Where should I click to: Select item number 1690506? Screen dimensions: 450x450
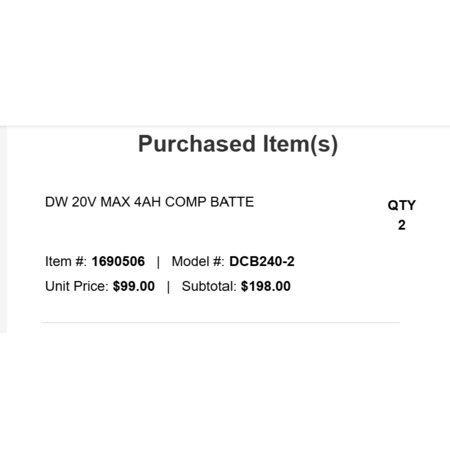point(118,261)
